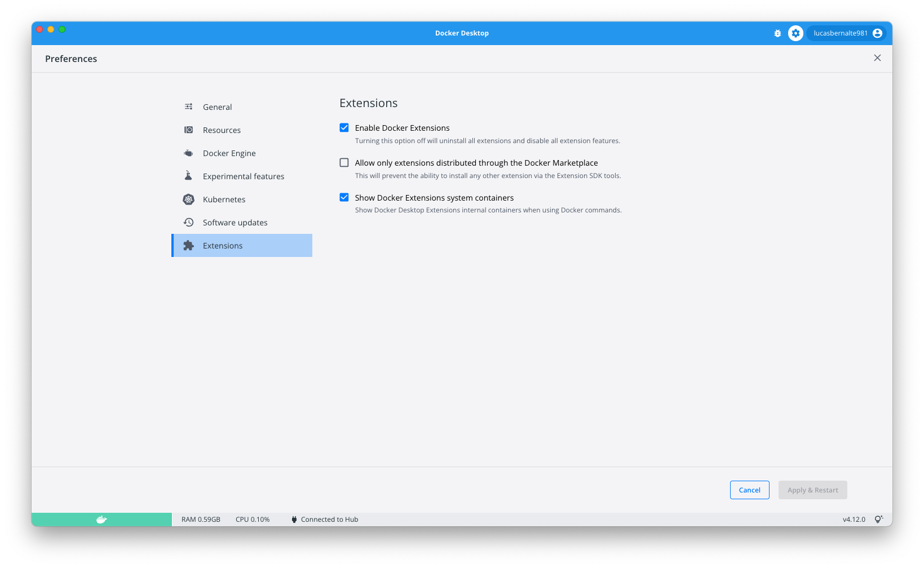Close the Preferences panel with X
The image size is (924, 568).
coord(877,58)
